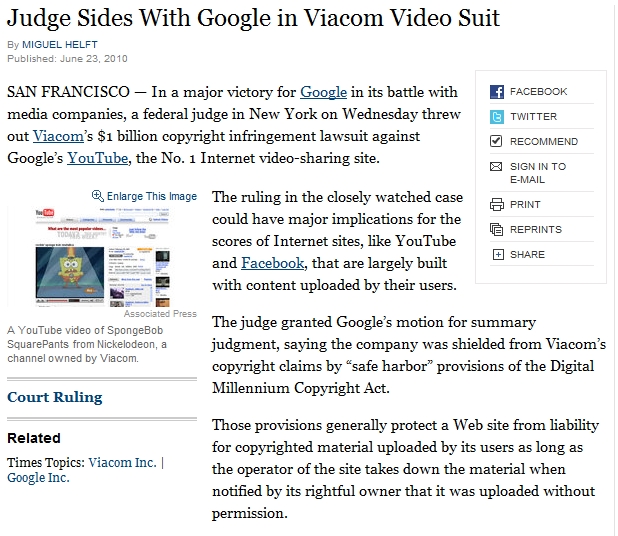Open the Court Ruling document link
The width and height of the screenshot is (618, 536).
coord(55,397)
